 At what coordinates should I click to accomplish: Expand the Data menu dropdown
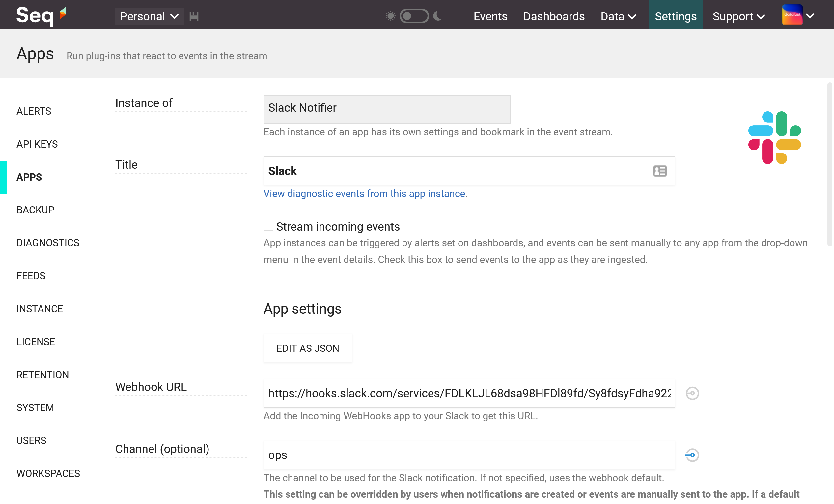(x=618, y=16)
